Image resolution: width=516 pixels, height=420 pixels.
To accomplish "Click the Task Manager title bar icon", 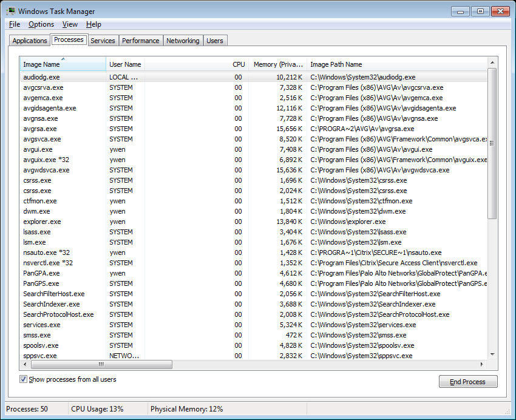I will coord(11,11).
